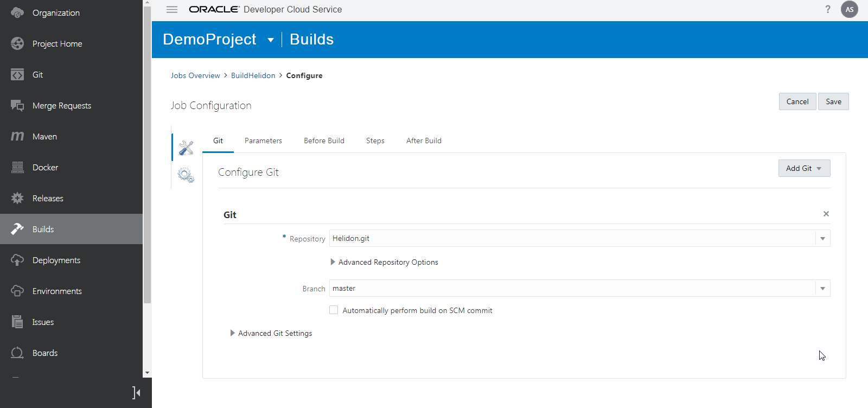The image size is (868, 408).
Task: Open Maven via its sidebar icon
Action: coord(17,137)
